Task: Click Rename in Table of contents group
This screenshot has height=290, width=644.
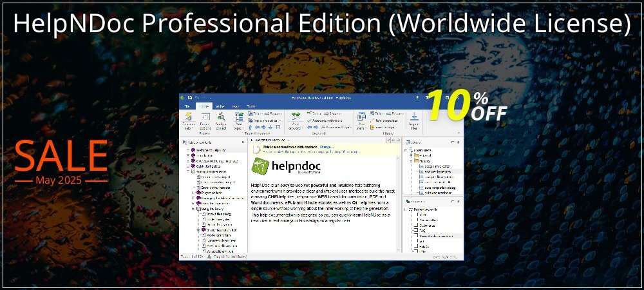Action: point(273,114)
